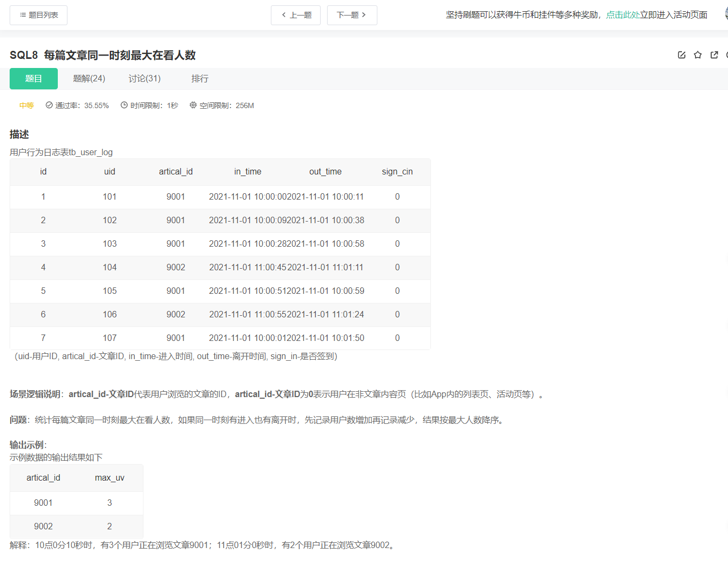Click in_time 2021-11-01 11:00:45
The width and height of the screenshot is (728, 570).
tap(248, 268)
